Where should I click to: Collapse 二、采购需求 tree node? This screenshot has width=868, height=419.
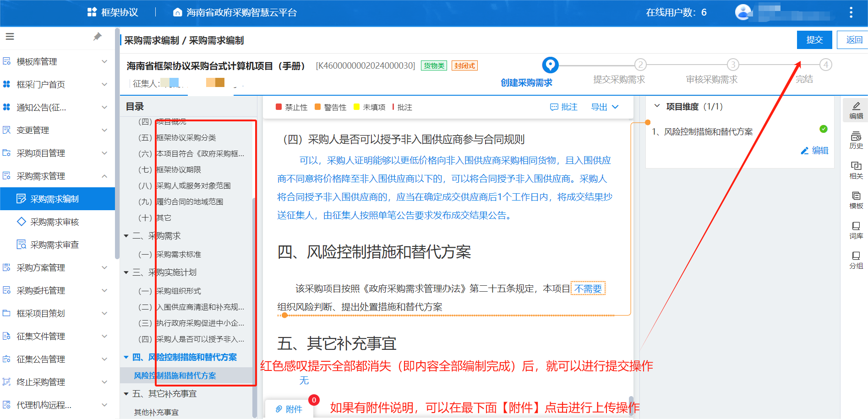[x=126, y=236]
